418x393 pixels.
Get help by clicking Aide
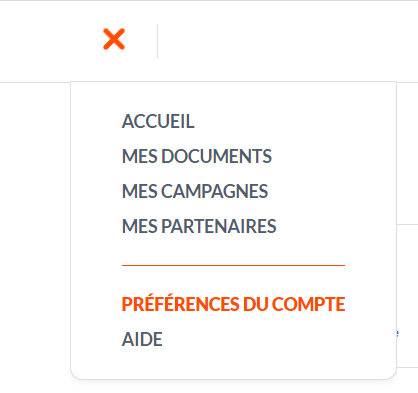142,339
